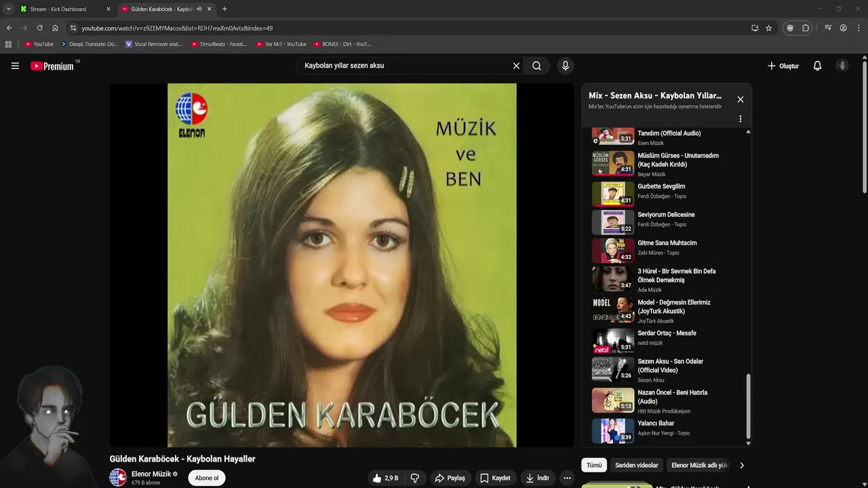Open browser profile icon
The image size is (868, 488).
pos(844,28)
